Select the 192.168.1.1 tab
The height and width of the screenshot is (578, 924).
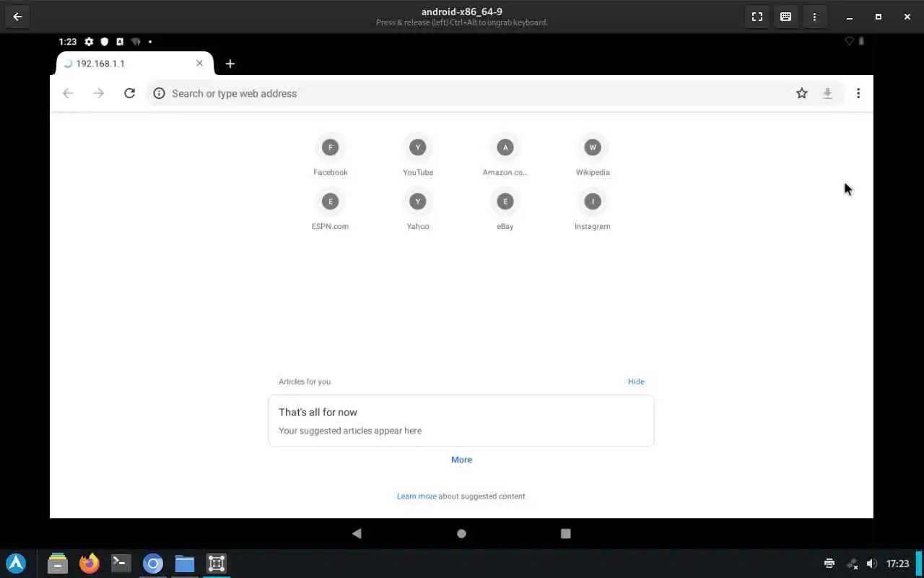click(134, 64)
